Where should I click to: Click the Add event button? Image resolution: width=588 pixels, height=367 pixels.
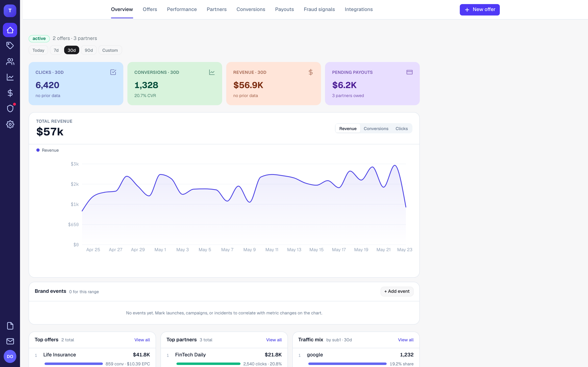[x=397, y=291]
